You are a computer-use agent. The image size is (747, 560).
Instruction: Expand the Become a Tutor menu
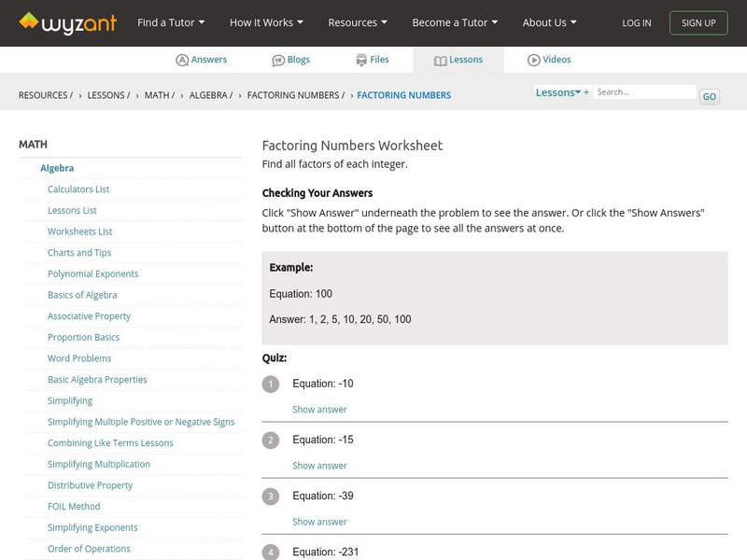455,22
